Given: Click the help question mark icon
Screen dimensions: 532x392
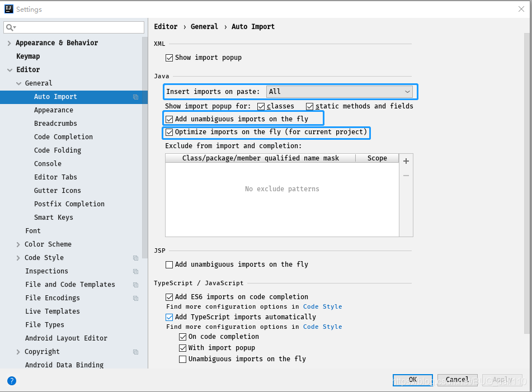Looking at the screenshot, I should tap(11, 380).
